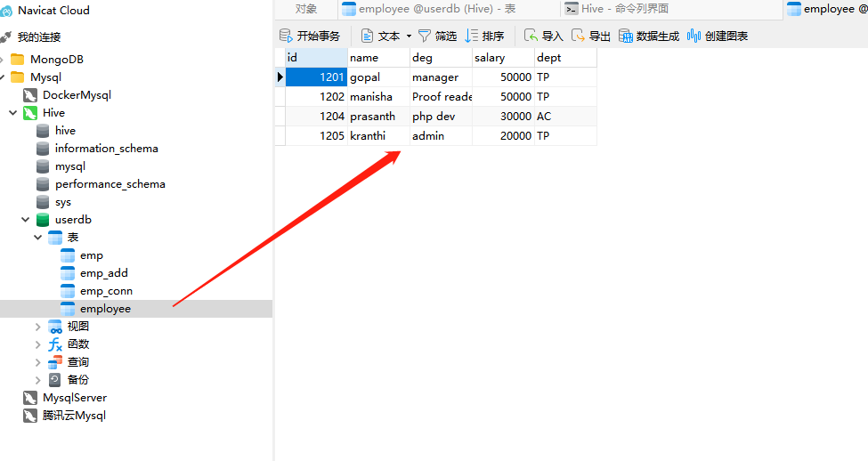Collapse the userdb database node
Viewport: 868px width, 461px height.
[x=26, y=220]
